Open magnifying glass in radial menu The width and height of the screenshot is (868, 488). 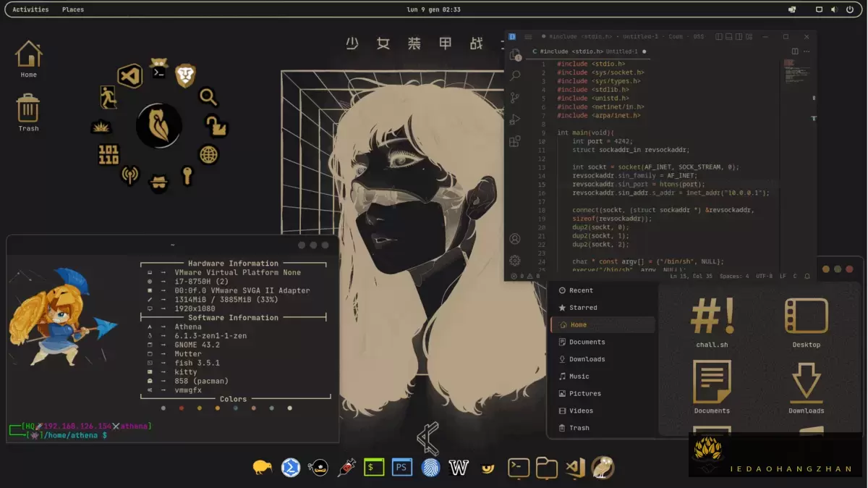tap(208, 96)
